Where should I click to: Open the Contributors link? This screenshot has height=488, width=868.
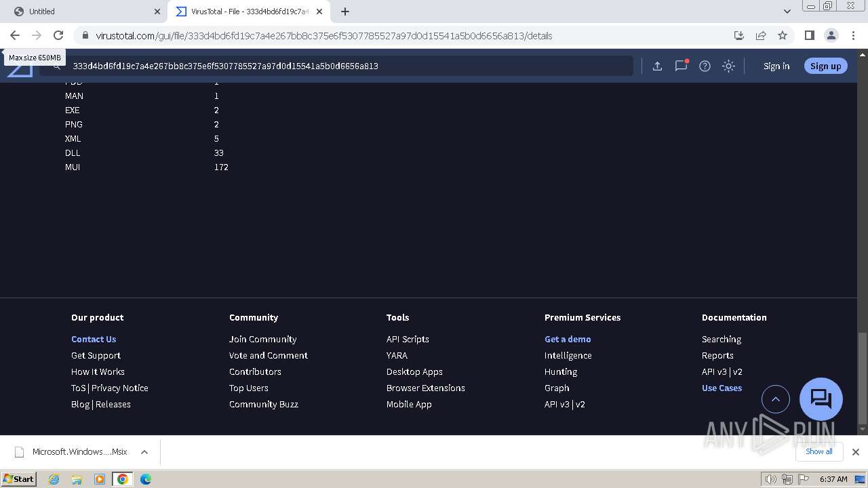click(255, 371)
